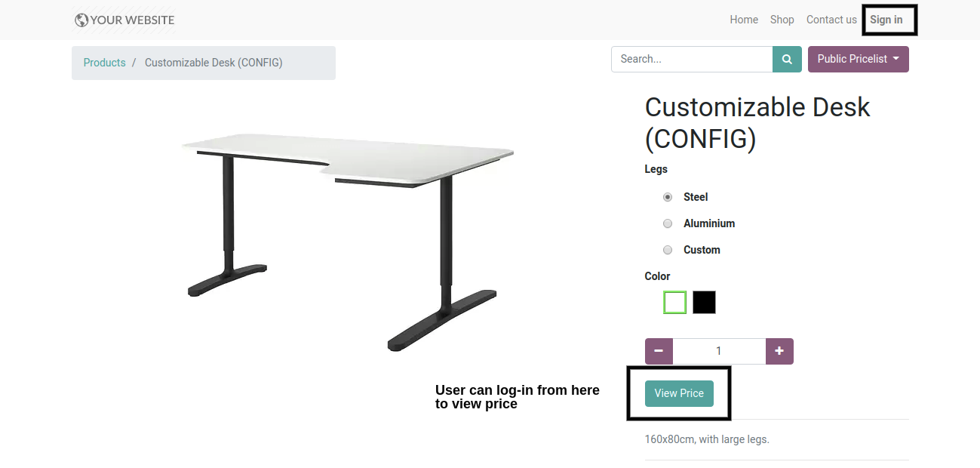
Task: Increase quantity with plus button
Action: [779, 351]
